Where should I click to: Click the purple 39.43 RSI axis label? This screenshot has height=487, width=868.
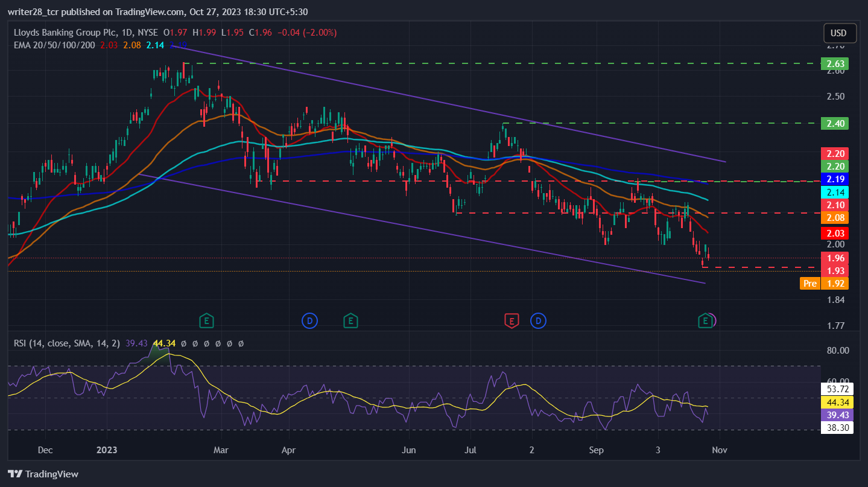coord(838,415)
